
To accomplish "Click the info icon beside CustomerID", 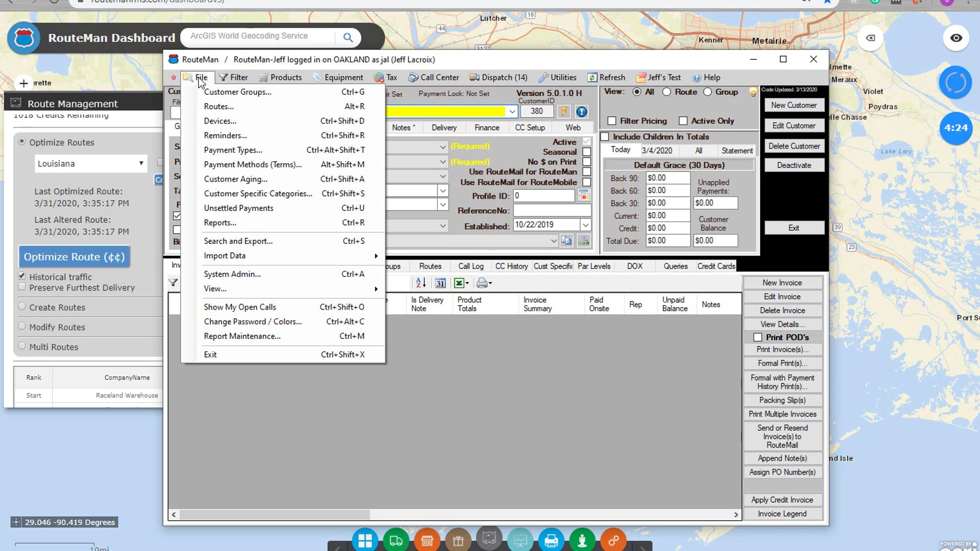I will 581,112.
